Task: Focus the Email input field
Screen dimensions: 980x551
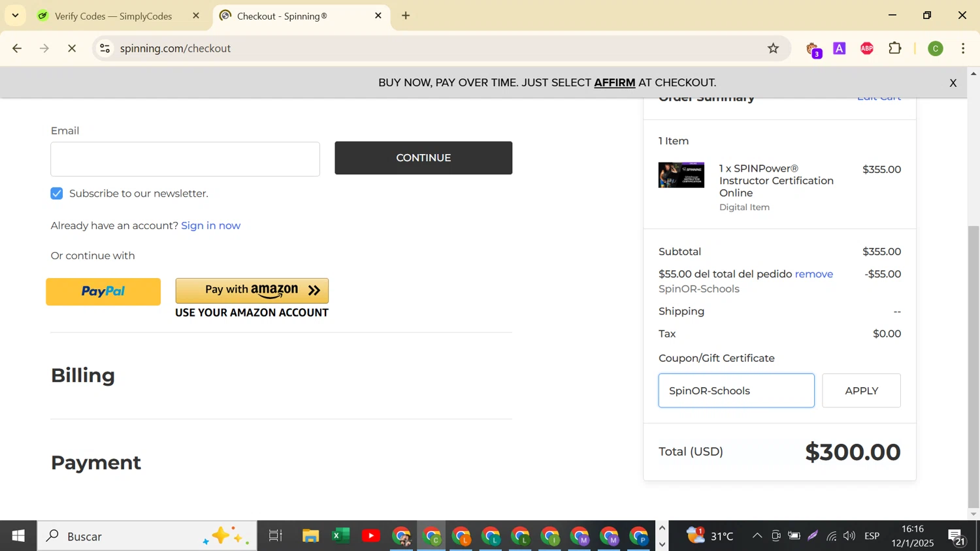Action: point(185,159)
